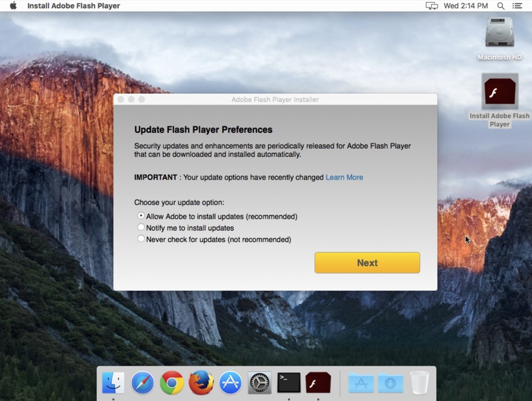Click the Wed 2:14 PM clock
This screenshot has width=532, height=401.
point(465,6)
